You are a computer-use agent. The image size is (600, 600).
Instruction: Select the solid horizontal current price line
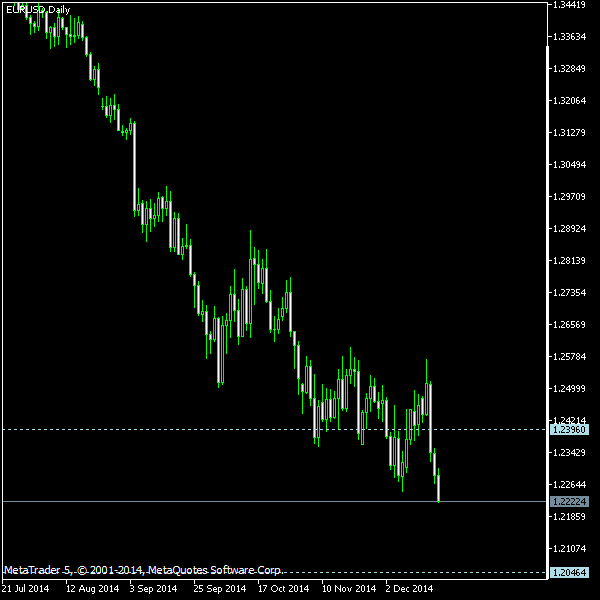tap(274, 501)
